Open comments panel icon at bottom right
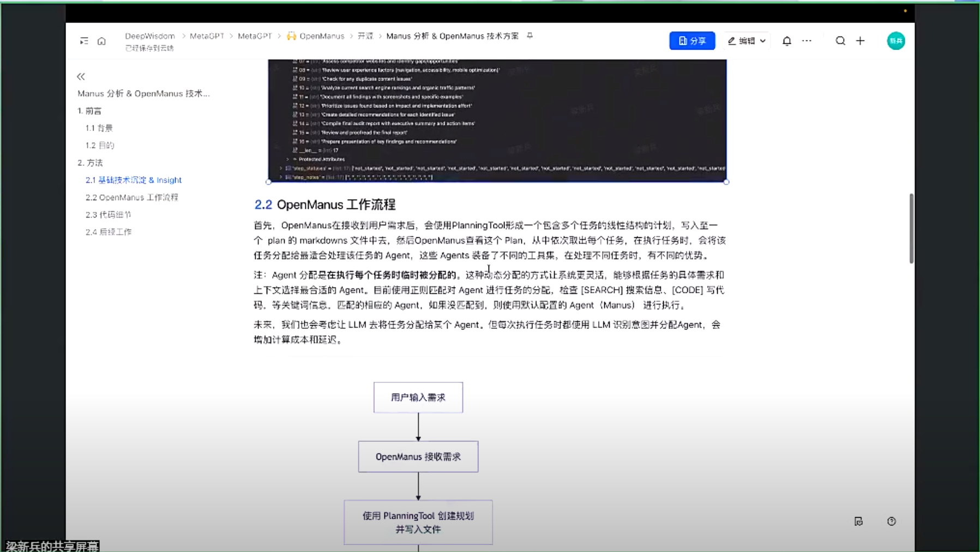980x552 pixels. click(858, 521)
